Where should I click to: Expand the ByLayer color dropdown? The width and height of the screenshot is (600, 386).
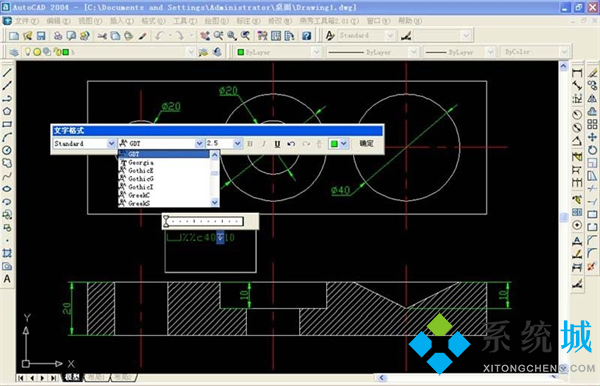[x=316, y=52]
